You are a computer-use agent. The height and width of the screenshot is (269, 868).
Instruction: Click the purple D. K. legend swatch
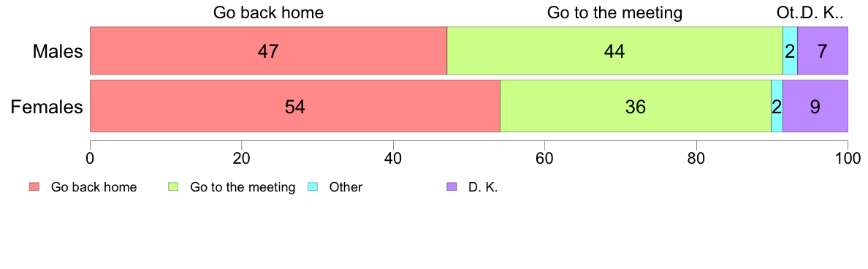pos(451,187)
